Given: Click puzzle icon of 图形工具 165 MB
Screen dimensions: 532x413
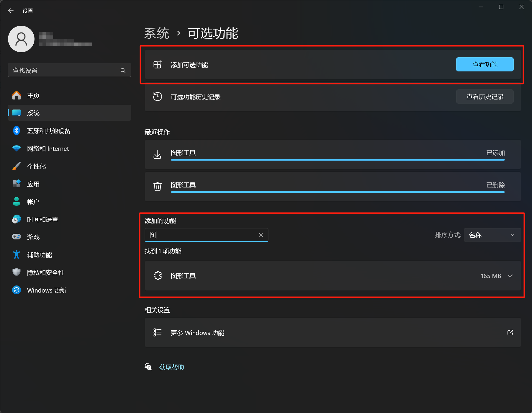Looking at the screenshot, I should point(158,275).
